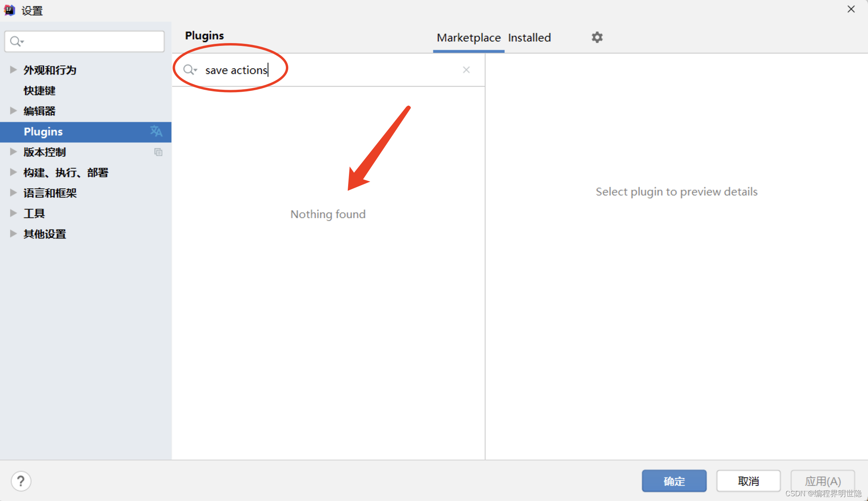Click the IntelliJ app icon in title bar
This screenshot has width=868, height=501.
pyautogui.click(x=9, y=10)
